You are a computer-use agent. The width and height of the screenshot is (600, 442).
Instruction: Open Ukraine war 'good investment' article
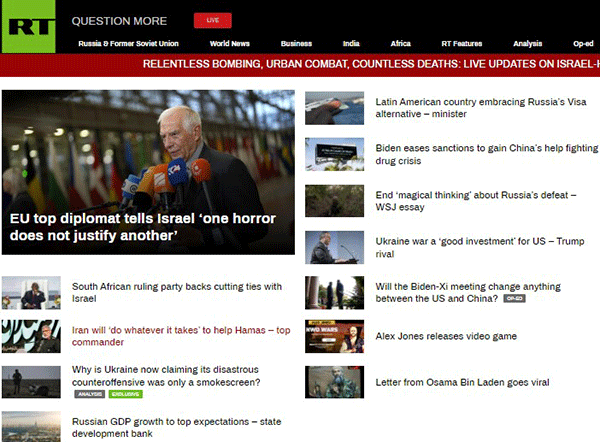[480, 248]
